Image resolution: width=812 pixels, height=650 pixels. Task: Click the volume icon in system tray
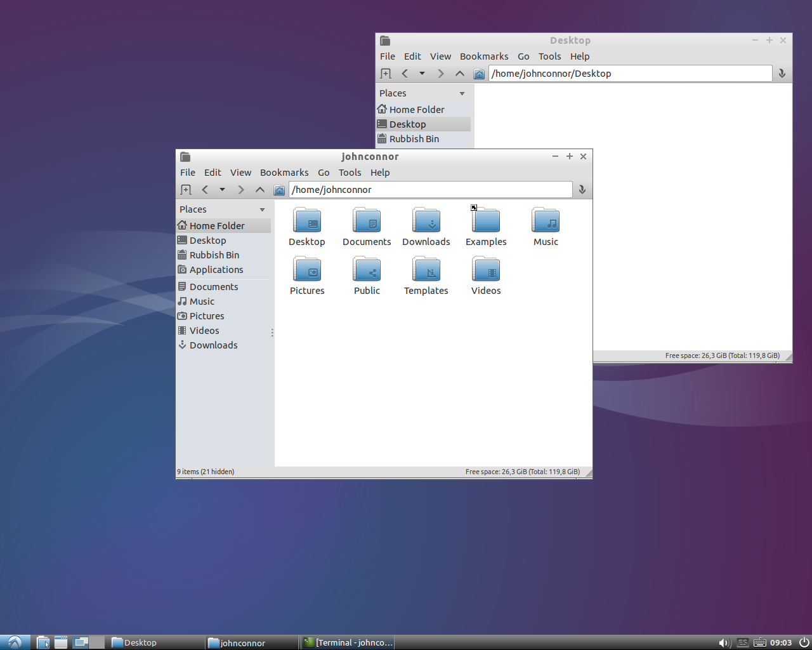[x=724, y=642]
